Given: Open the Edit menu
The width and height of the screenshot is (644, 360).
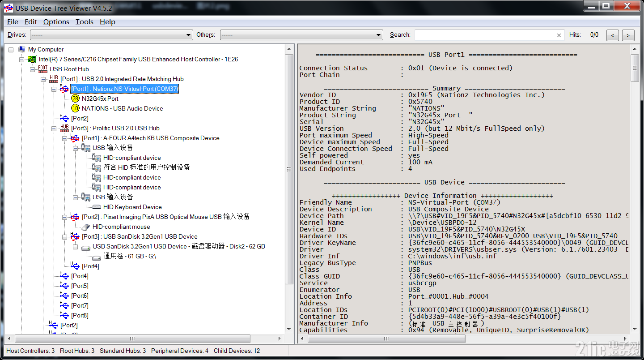Looking at the screenshot, I should tap(31, 21).
